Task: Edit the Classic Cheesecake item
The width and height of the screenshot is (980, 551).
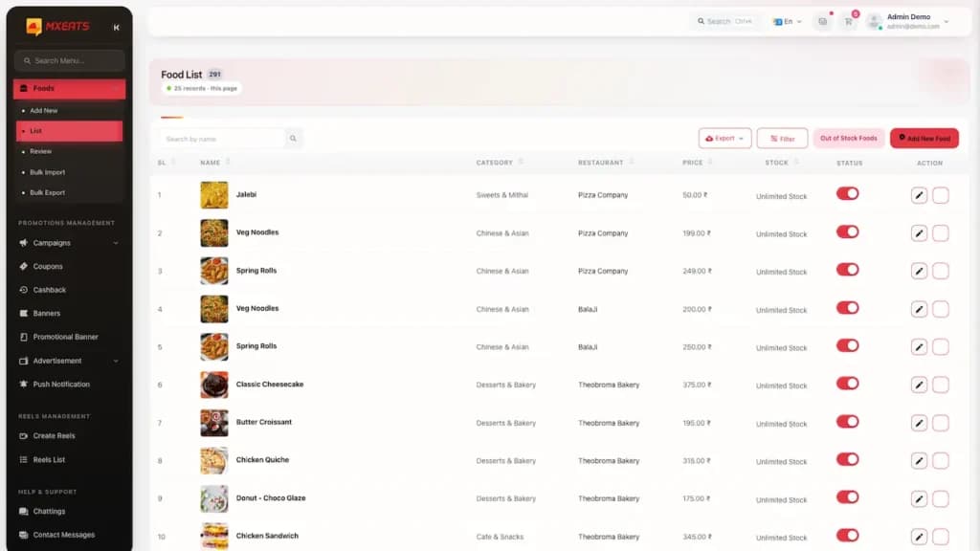Action: 919,386
